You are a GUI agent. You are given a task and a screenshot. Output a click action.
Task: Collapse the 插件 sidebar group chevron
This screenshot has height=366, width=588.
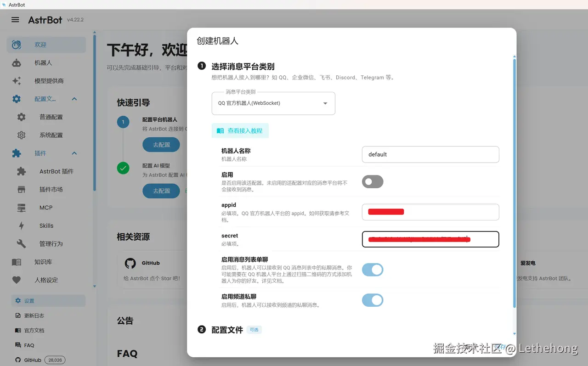click(x=74, y=153)
